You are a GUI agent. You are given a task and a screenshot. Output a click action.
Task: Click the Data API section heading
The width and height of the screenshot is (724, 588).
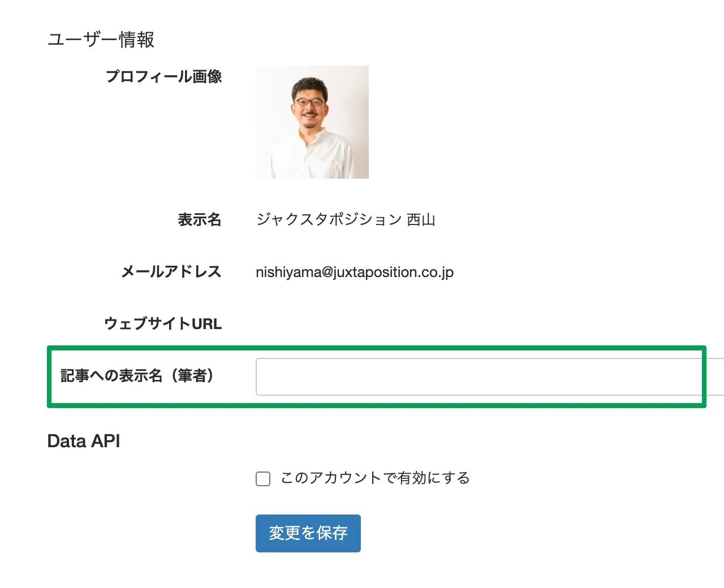tap(84, 441)
